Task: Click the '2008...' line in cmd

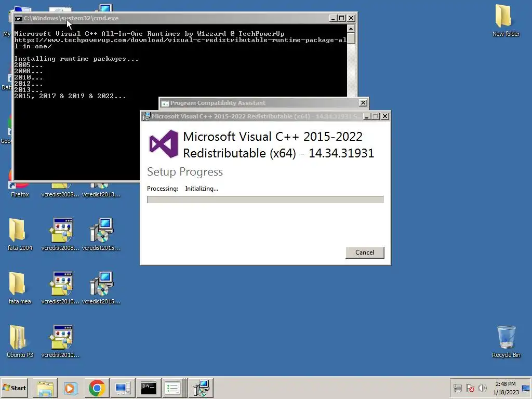Action: [29, 71]
